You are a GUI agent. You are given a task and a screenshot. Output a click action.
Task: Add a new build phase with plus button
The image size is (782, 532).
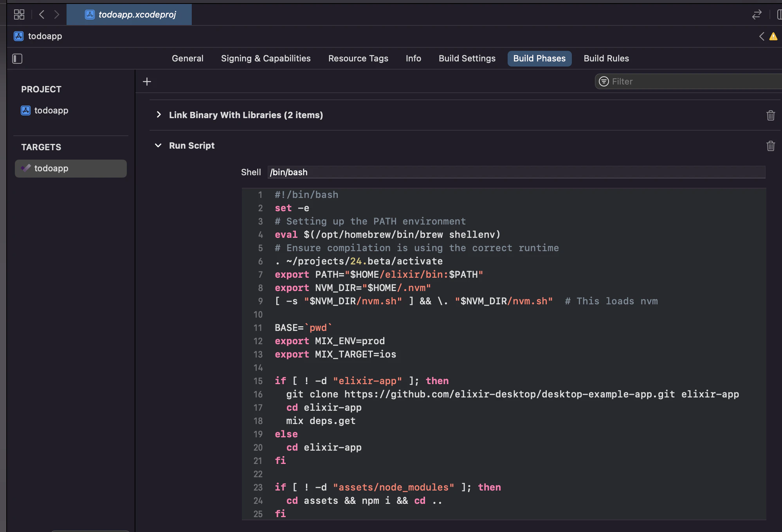pyautogui.click(x=147, y=81)
